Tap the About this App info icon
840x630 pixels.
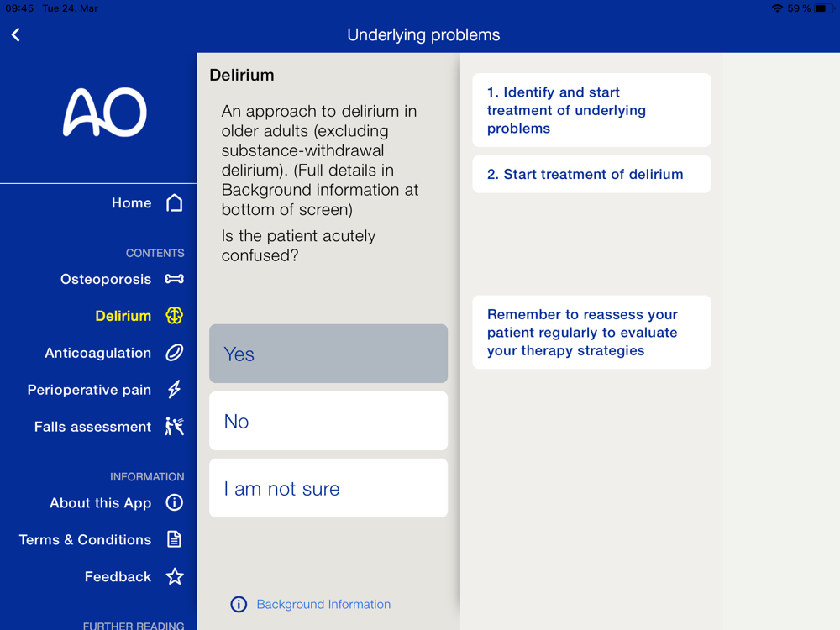(174, 502)
